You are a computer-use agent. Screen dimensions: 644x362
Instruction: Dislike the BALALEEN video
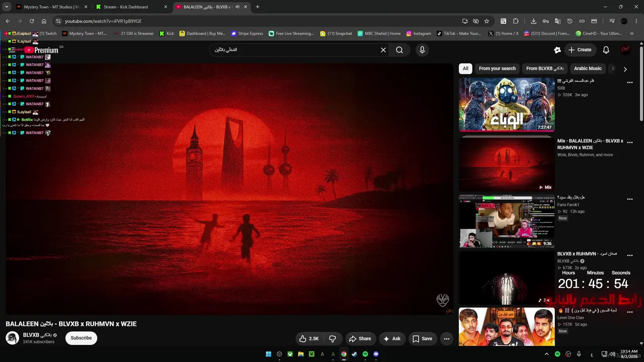[x=333, y=339]
